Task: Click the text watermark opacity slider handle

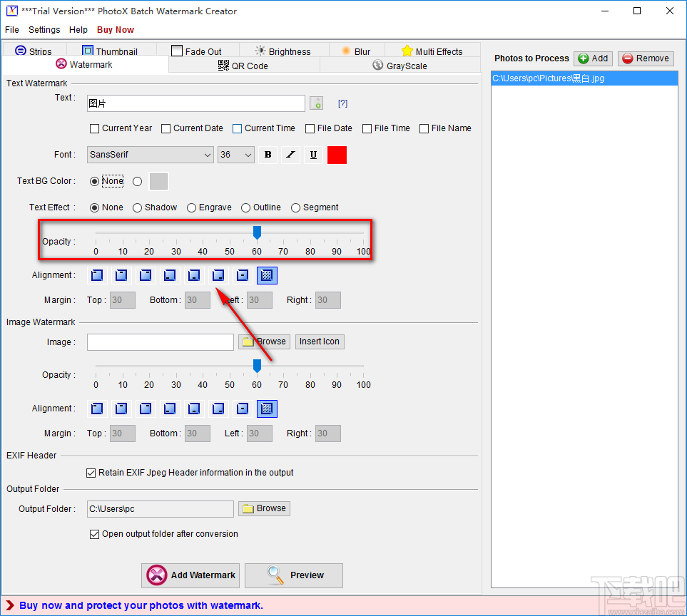Action: (258, 232)
